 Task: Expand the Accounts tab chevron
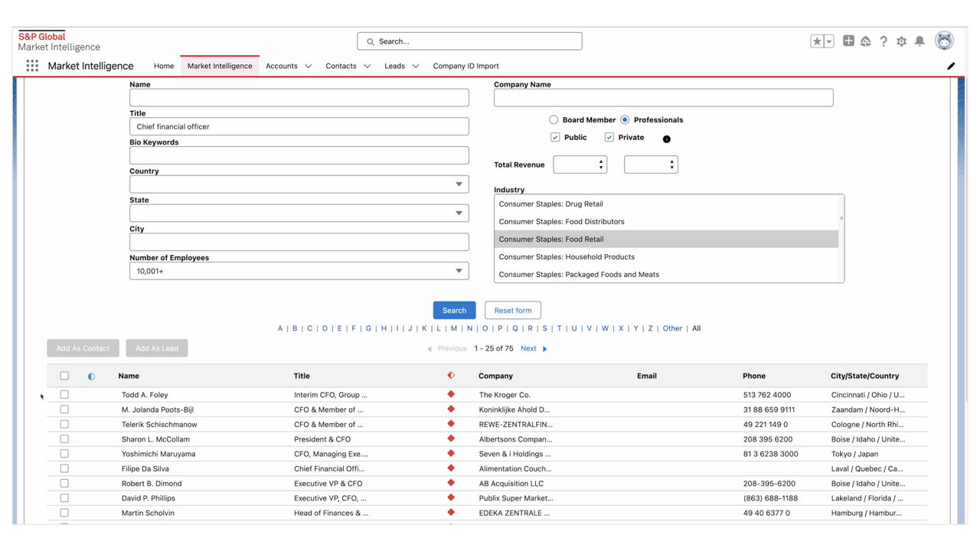pos(309,67)
